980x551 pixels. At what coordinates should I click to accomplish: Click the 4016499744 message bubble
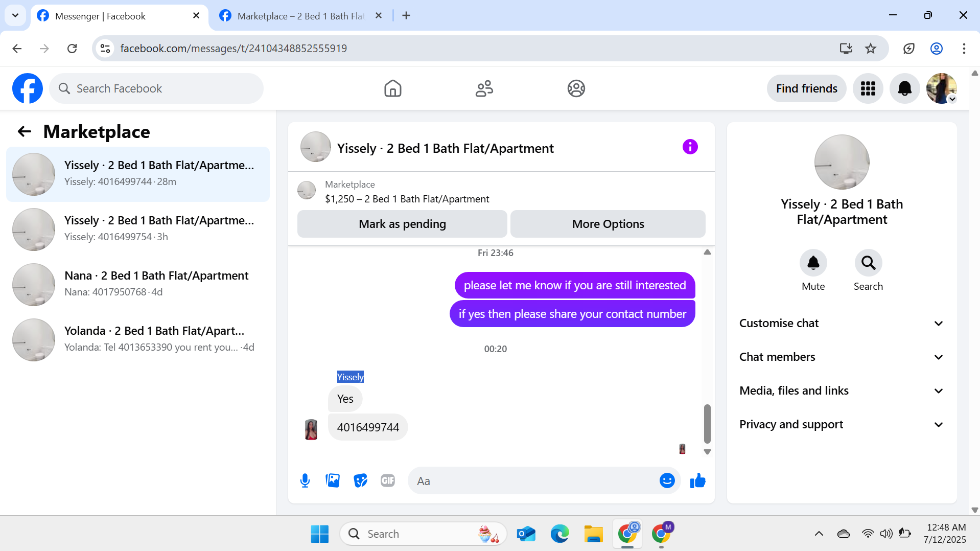click(368, 427)
